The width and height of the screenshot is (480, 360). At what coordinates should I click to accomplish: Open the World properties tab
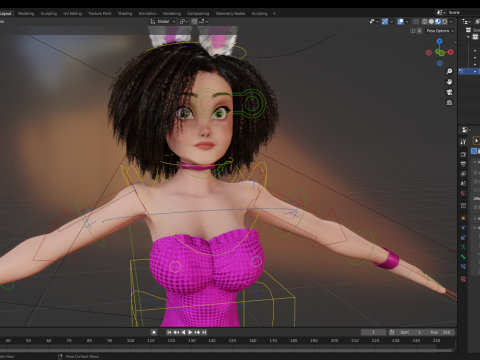click(x=463, y=193)
